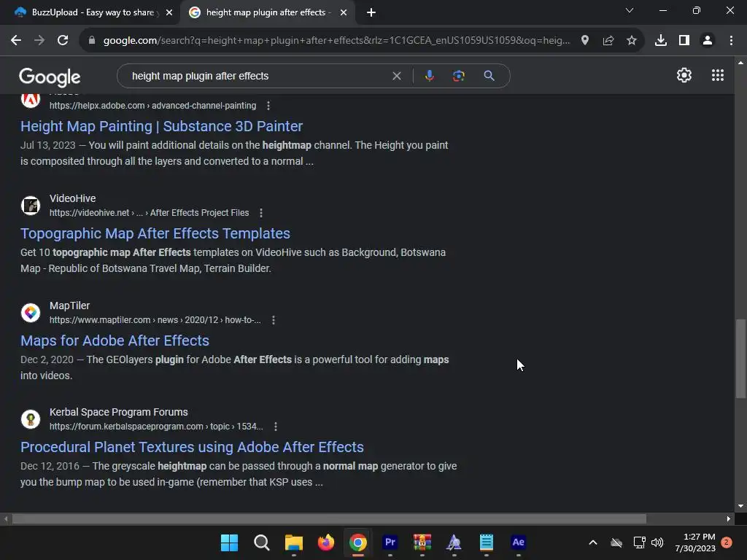Image resolution: width=747 pixels, height=560 pixels.
Task: Open File Explorer from taskbar
Action: (294, 542)
